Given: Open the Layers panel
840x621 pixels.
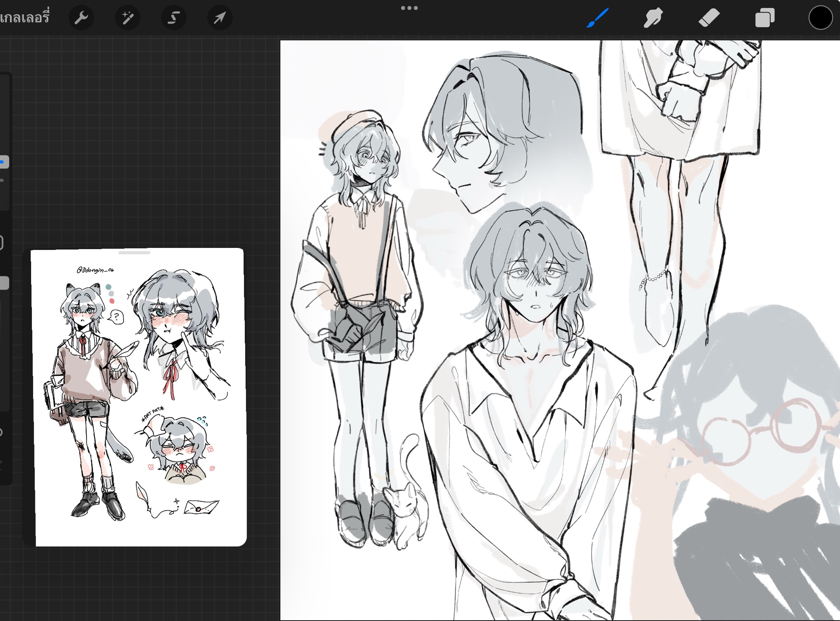Looking at the screenshot, I should coord(764,18).
